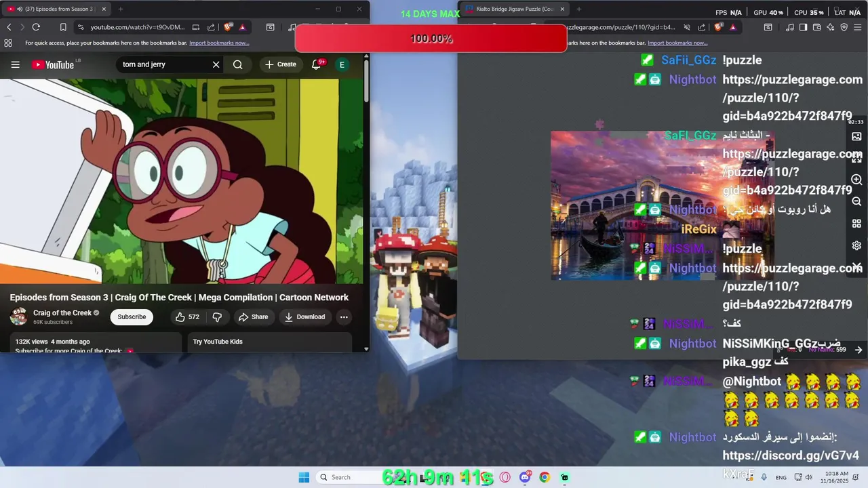Open the Craig of the Creek channel avatar
Viewport: 868px width, 488px height.
(x=19, y=317)
